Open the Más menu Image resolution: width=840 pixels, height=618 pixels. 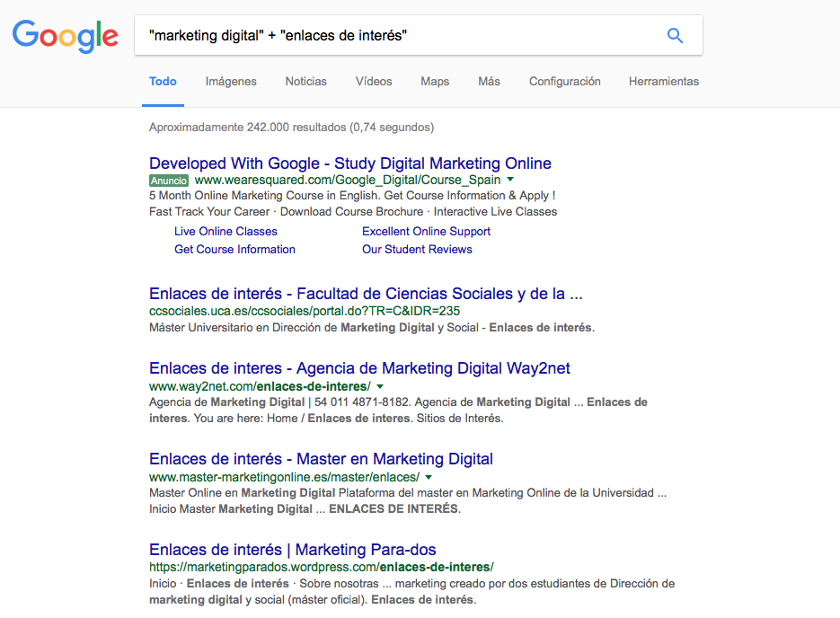point(489,81)
